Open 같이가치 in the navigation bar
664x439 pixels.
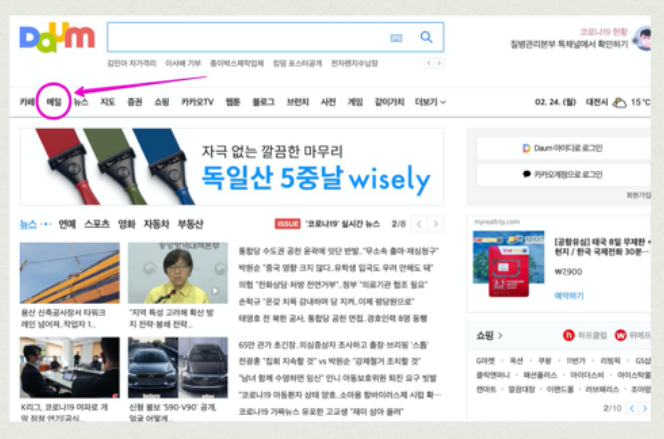390,102
